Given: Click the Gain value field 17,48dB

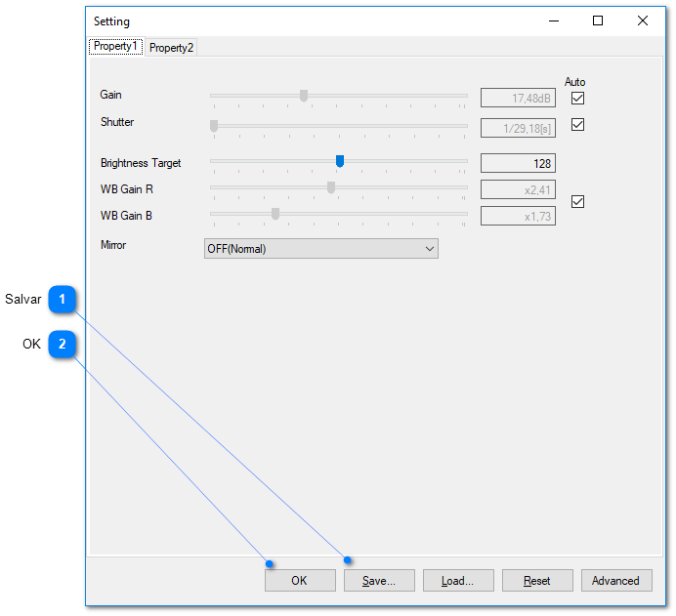Looking at the screenshot, I should point(518,99).
